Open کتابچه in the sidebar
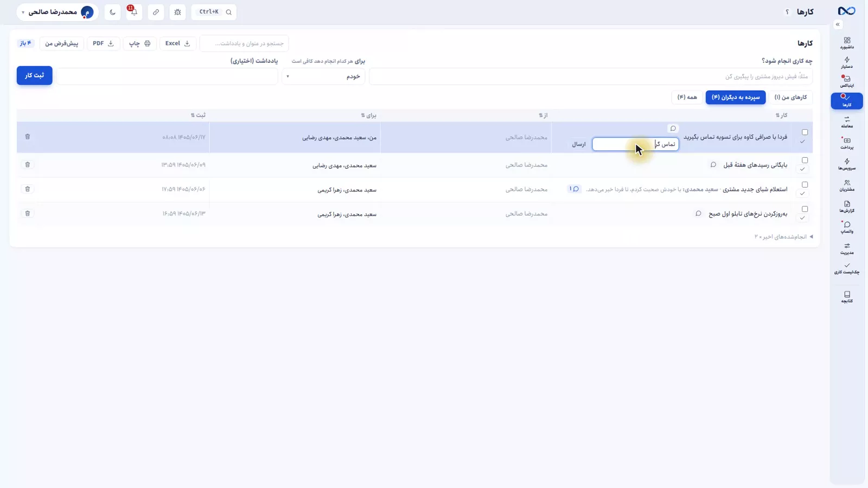The width and height of the screenshot is (868, 488). coord(846,297)
